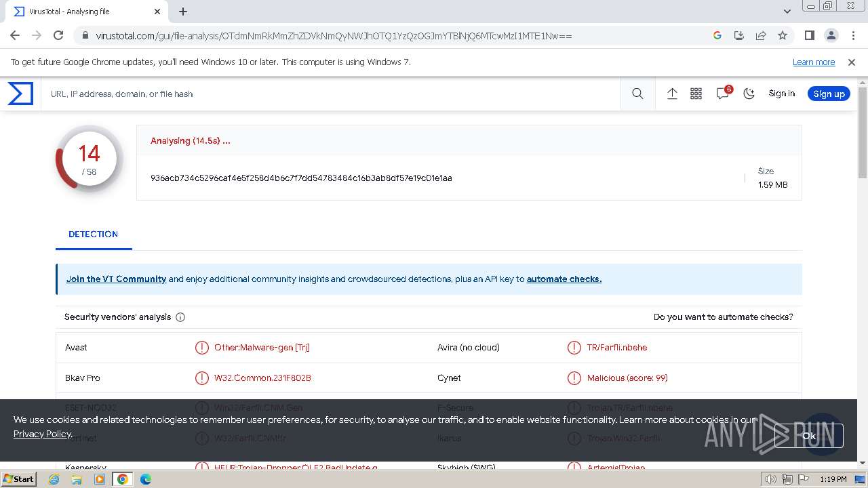Click the VirusTotal logo icon
This screenshot has width=868, height=488.
[x=20, y=94]
